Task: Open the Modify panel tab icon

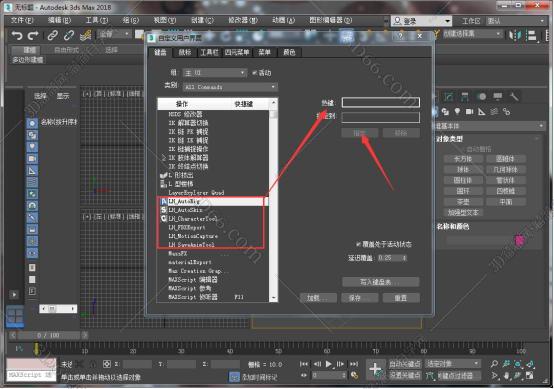Action: 449,96
